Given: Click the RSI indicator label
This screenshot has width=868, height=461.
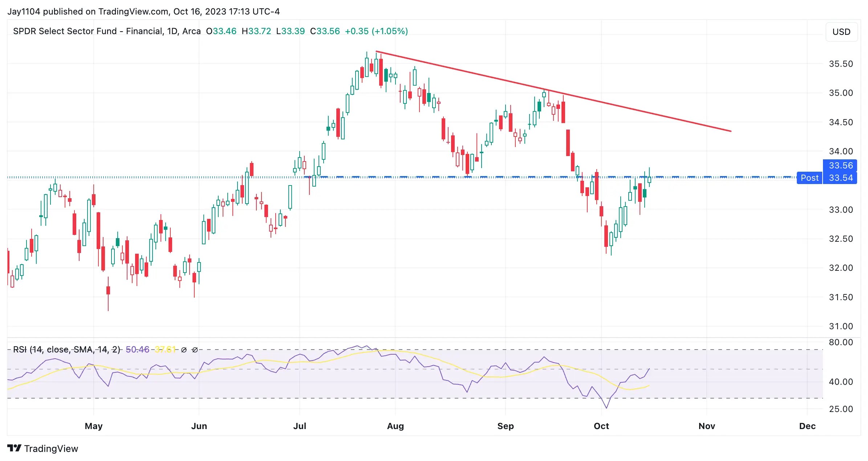Looking at the screenshot, I should pos(66,350).
